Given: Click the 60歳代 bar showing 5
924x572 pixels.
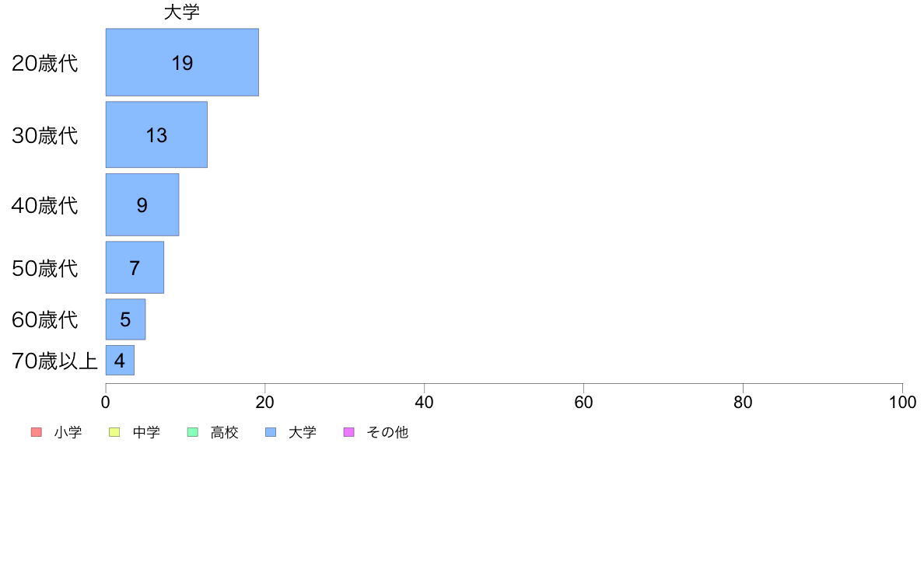Looking at the screenshot, I should (125, 319).
